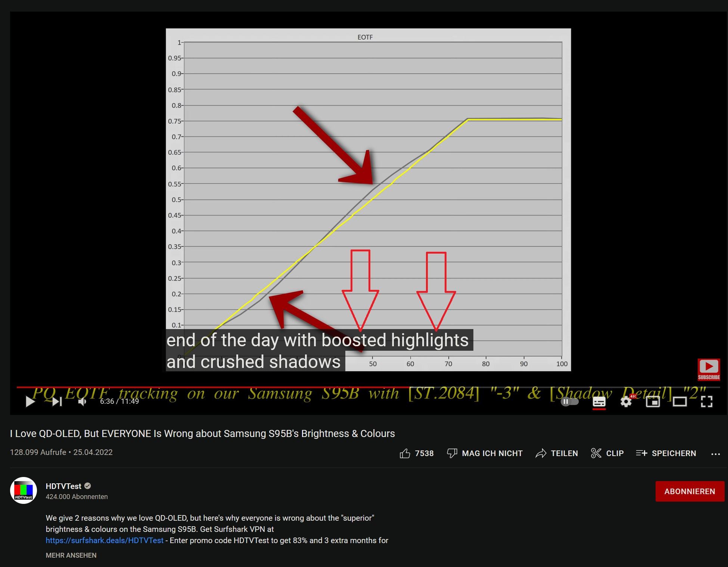Toggle autoplay switch
The width and height of the screenshot is (728, 567).
point(570,402)
